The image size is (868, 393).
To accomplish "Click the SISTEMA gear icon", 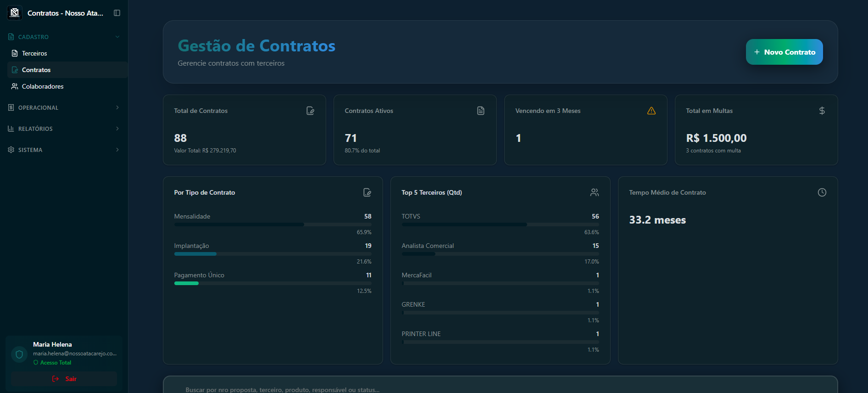I will (x=11, y=150).
